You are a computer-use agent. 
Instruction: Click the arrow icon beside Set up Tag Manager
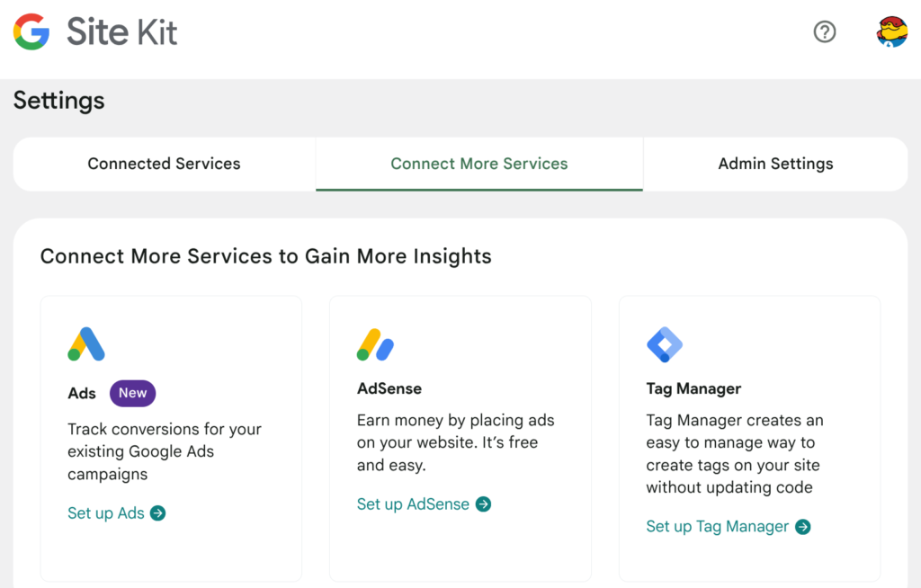pos(803,527)
